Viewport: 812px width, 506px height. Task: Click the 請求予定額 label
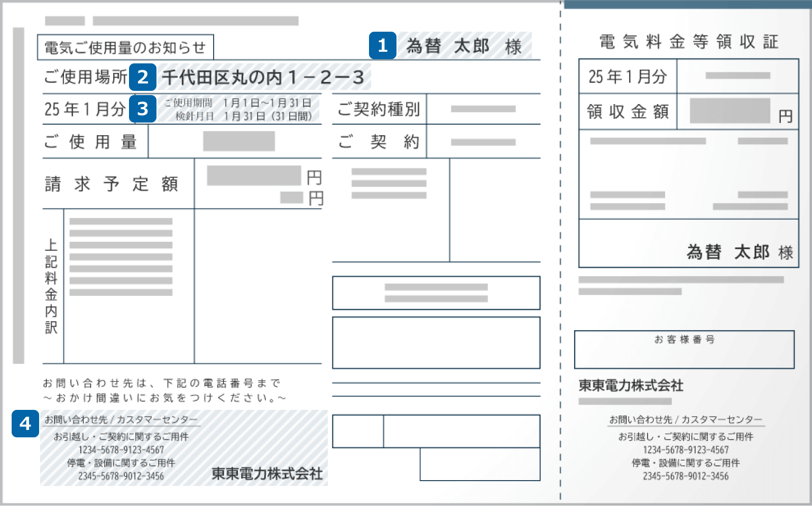[112, 184]
